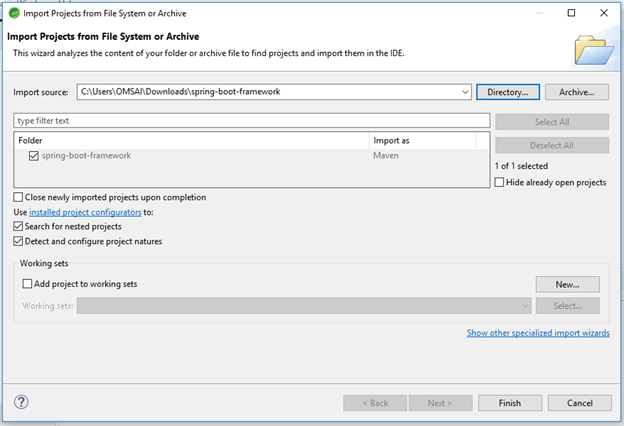The image size is (624, 426).
Task: Toggle the spring-boot-framework folder checkbox
Action: (35, 156)
